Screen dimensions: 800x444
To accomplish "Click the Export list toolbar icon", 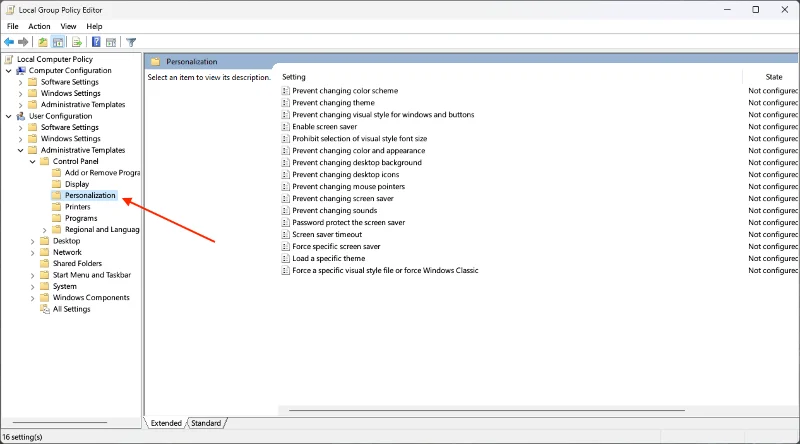I will pyautogui.click(x=77, y=42).
